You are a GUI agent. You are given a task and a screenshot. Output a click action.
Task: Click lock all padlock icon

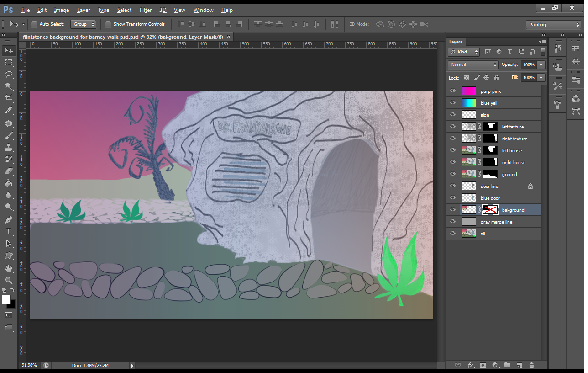[x=497, y=78]
